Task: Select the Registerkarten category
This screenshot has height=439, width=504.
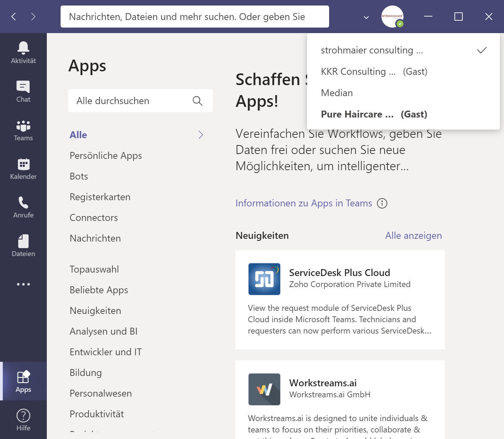Action: point(100,197)
